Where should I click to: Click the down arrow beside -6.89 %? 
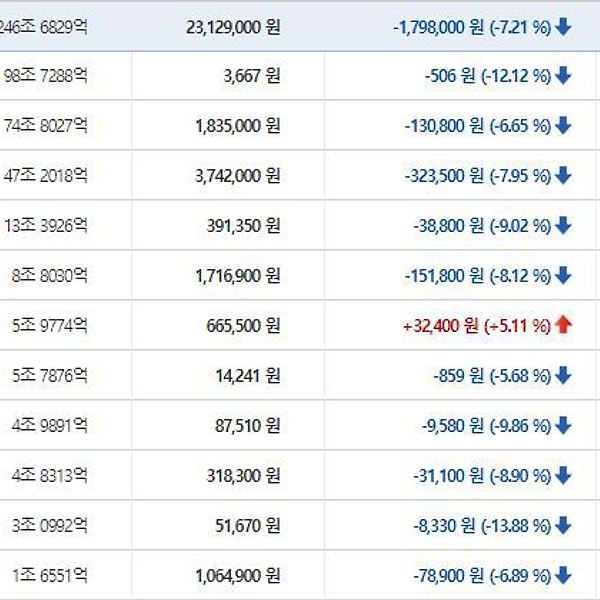coord(563,575)
